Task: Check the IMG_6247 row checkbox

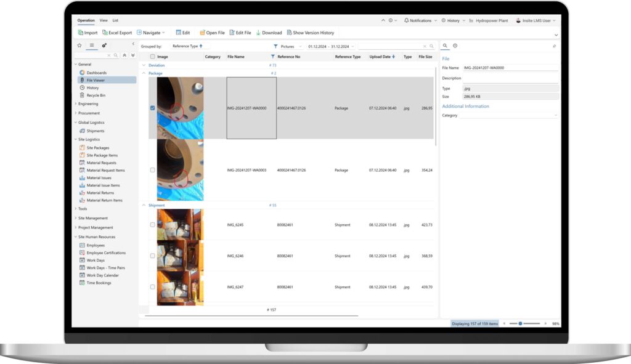Action: pyautogui.click(x=153, y=287)
